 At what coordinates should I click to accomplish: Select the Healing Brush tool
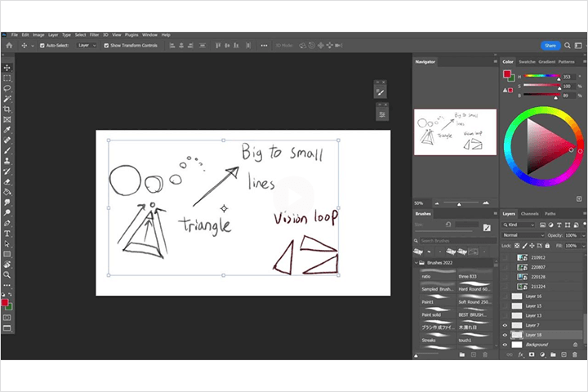coord(7,140)
